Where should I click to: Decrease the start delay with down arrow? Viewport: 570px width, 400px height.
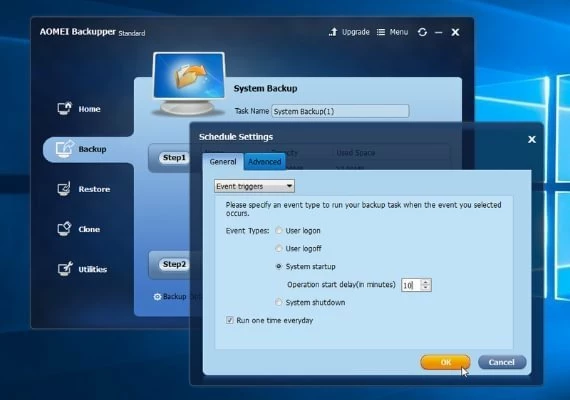point(426,288)
